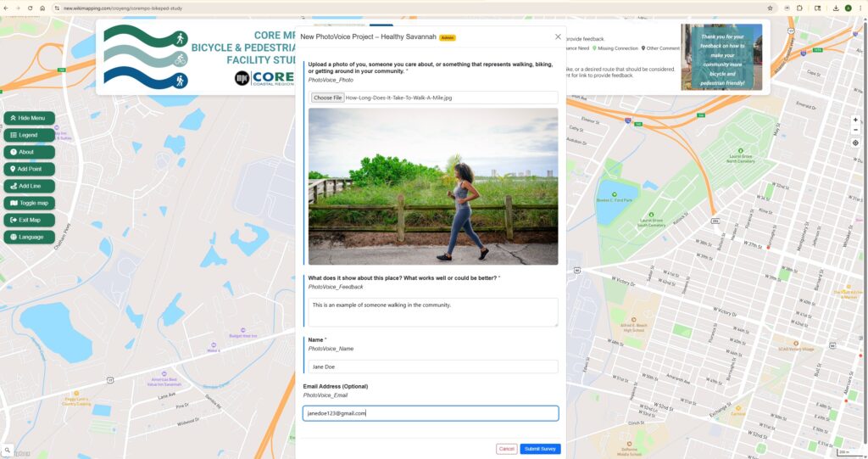
Task: Click the Hide Menu button
Action: [x=29, y=118]
